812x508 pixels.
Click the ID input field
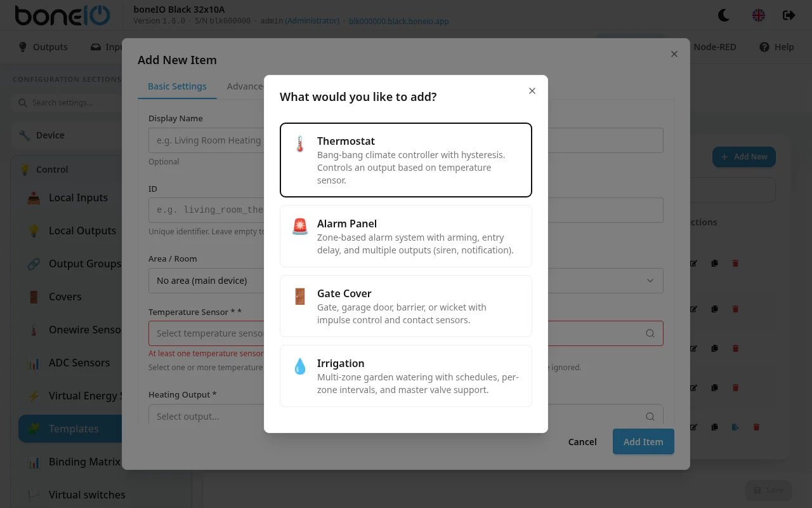pyautogui.click(x=406, y=210)
